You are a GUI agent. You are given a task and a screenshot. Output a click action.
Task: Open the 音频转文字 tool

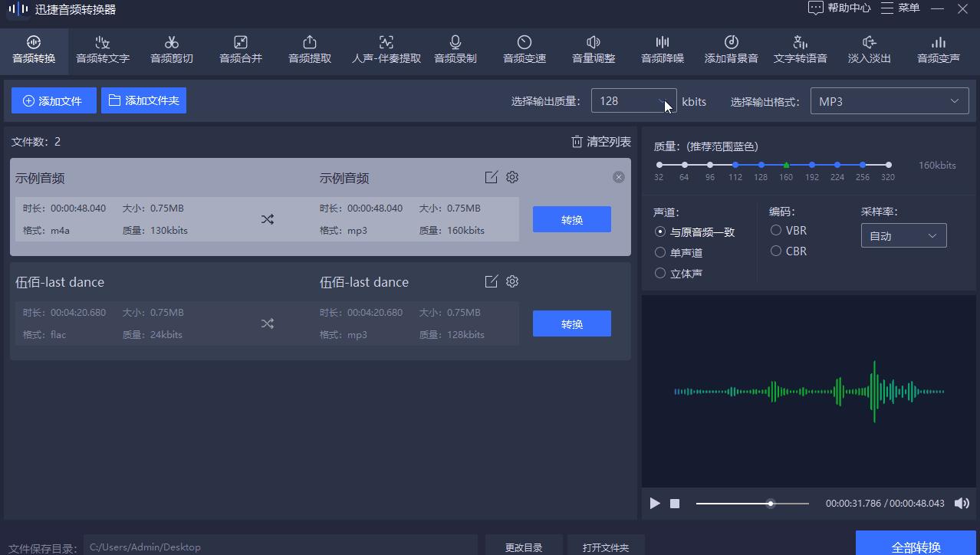click(x=103, y=50)
